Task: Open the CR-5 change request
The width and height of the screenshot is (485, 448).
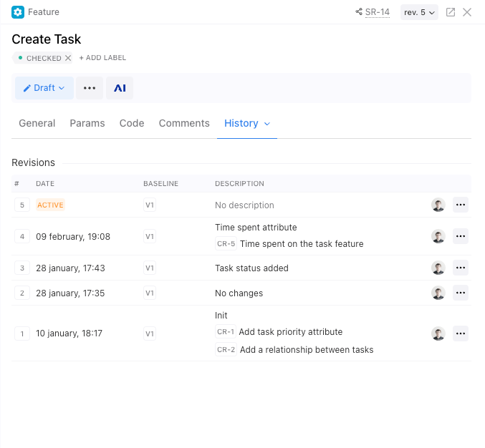Action: [x=226, y=244]
